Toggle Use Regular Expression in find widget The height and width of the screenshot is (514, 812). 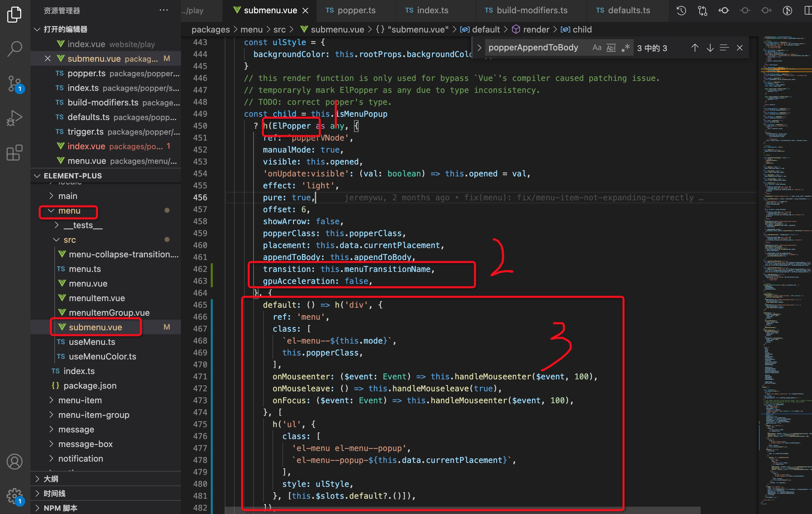click(625, 47)
